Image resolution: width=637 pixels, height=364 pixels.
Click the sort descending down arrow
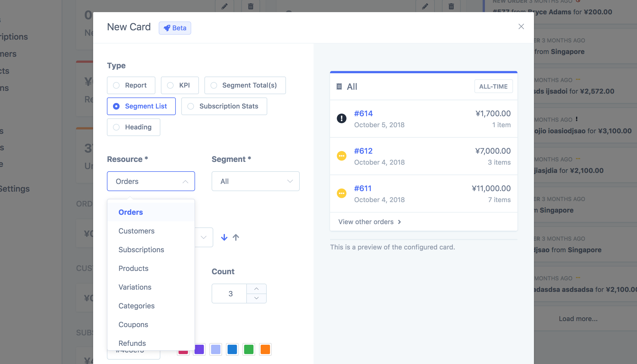pos(224,237)
